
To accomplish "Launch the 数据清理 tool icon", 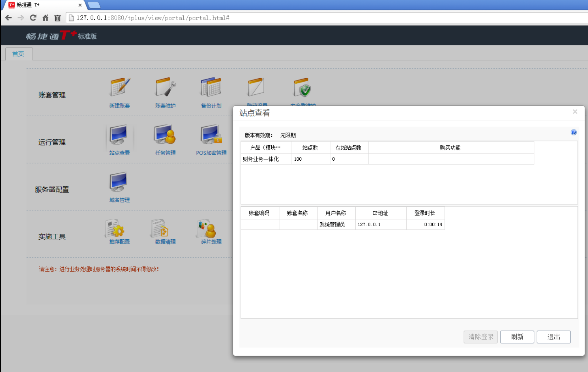I will coord(160,229).
